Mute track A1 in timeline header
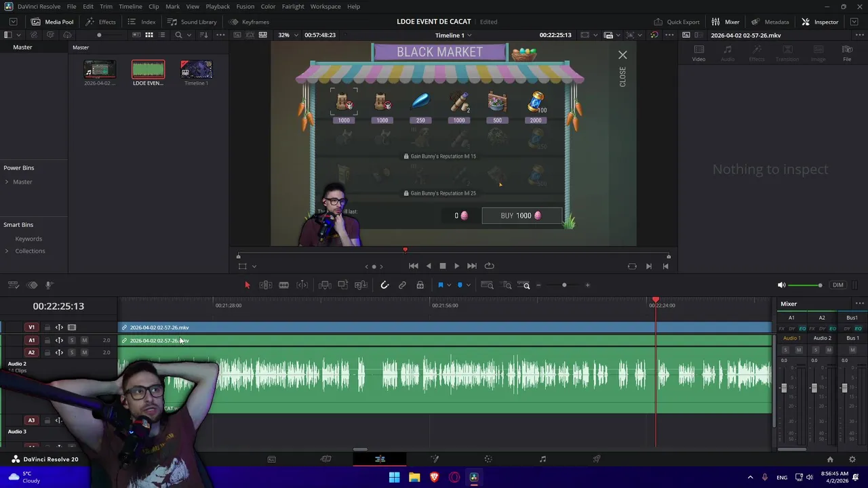The width and height of the screenshot is (868, 488). [x=84, y=340]
